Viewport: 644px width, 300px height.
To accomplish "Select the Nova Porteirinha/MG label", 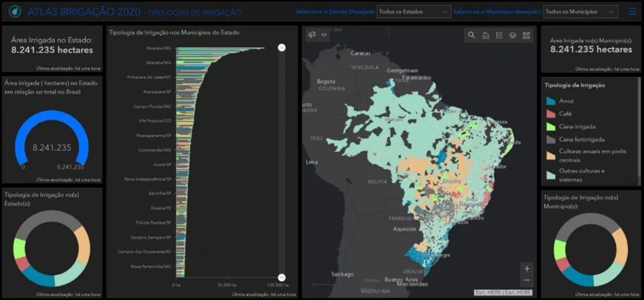I will [x=151, y=267].
